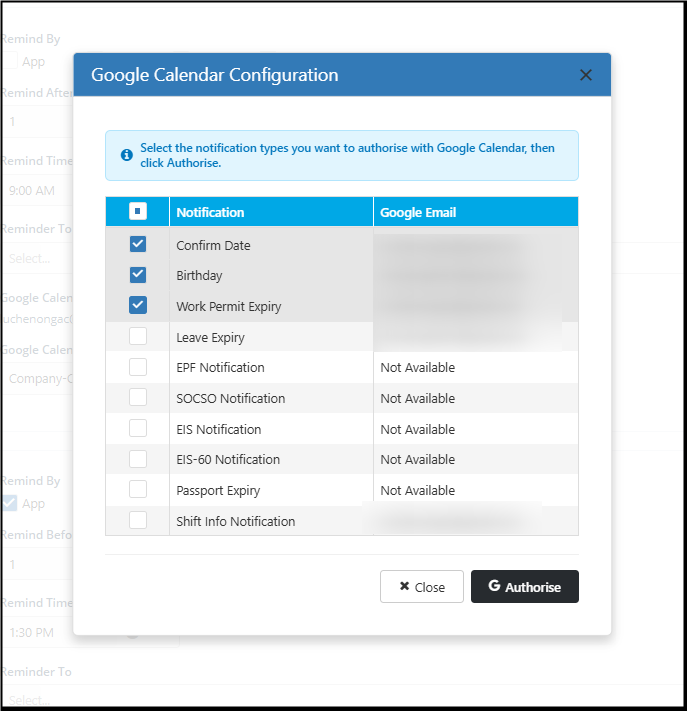Image resolution: width=687 pixels, height=711 pixels.
Task: Click the Google Calendar Configuration title
Action: coord(214,75)
